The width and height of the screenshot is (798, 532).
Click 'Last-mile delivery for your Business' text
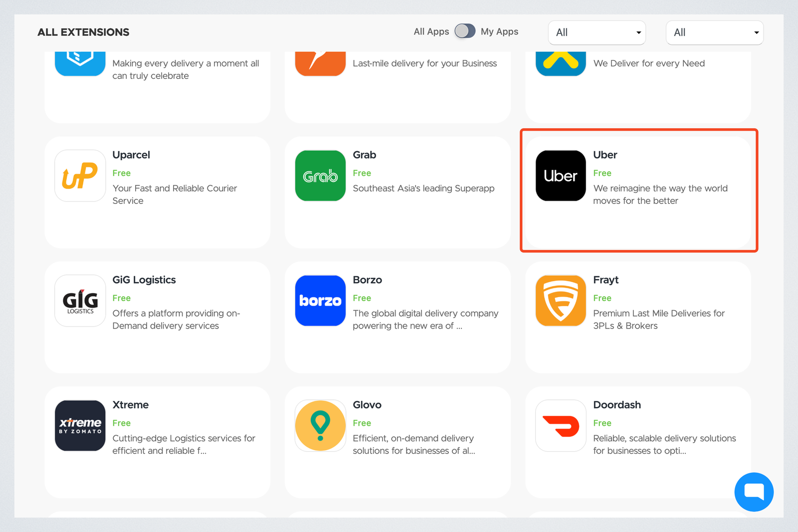[424, 63]
